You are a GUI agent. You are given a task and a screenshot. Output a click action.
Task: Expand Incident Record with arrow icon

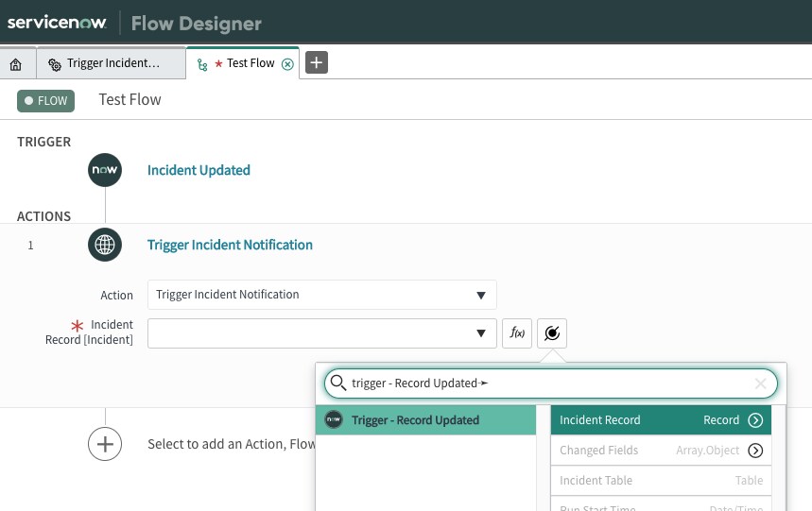pos(755,420)
